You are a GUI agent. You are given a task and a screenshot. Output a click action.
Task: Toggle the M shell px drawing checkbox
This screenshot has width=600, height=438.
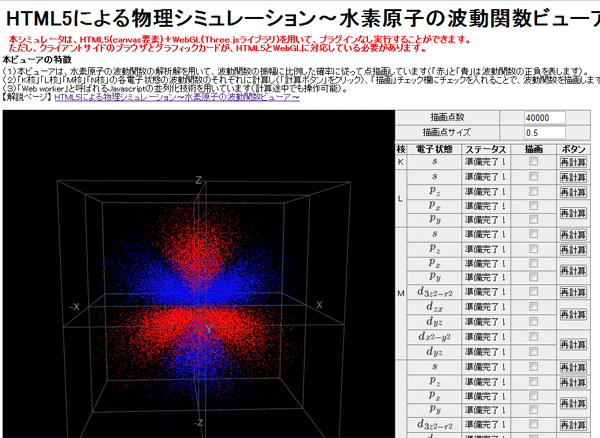tap(533, 263)
